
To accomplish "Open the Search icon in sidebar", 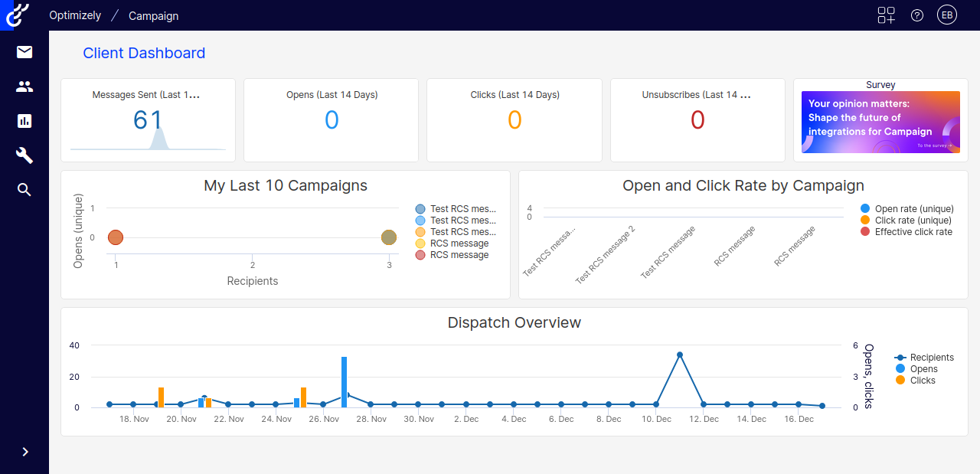I will (x=24, y=189).
